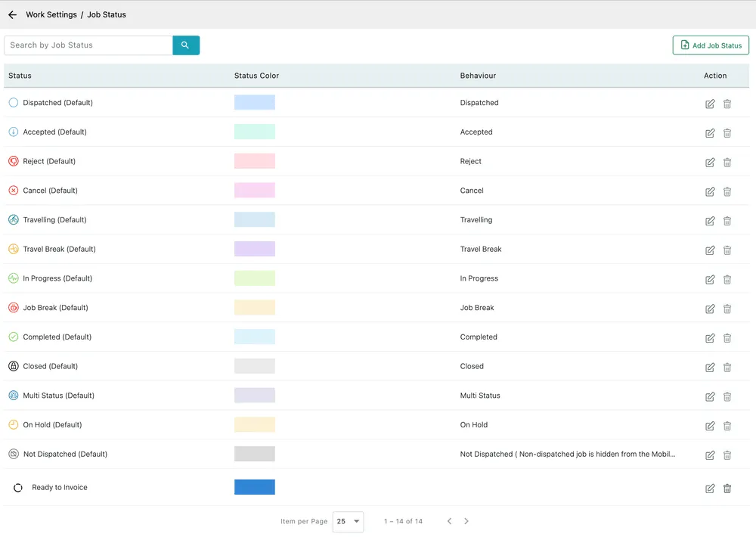Delete the Job Break (Default) status
The image size is (756, 537).
click(727, 309)
